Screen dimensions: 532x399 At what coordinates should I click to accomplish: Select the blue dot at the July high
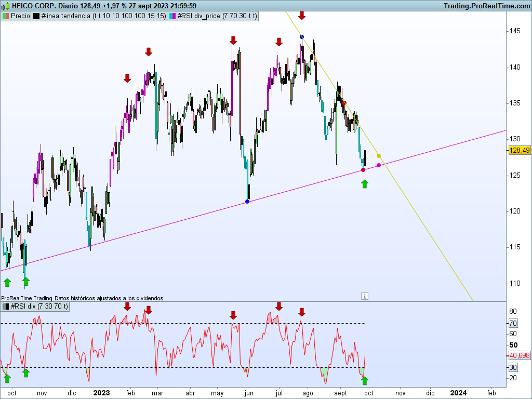click(302, 37)
